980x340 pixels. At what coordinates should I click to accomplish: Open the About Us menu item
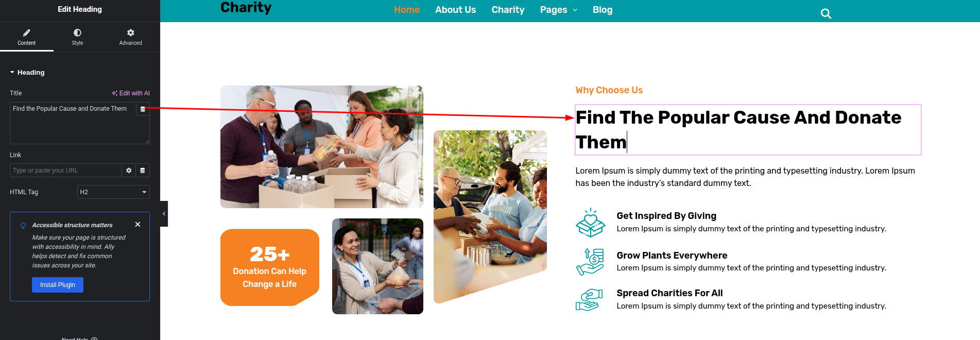(x=455, y=10)
